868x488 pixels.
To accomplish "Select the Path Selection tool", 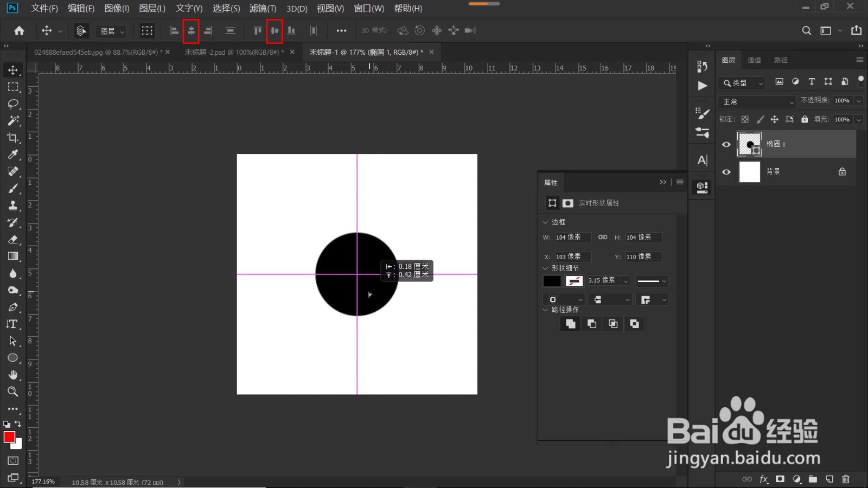I will pos(13,341).
